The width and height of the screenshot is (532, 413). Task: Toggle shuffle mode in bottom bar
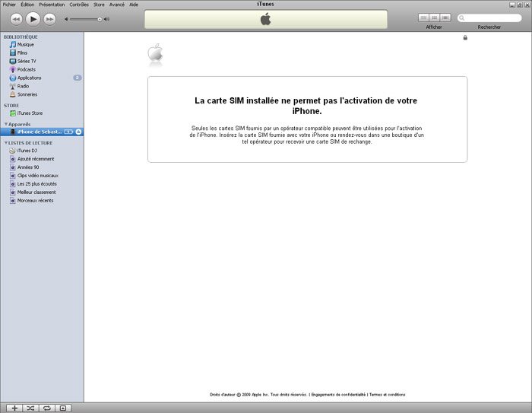coord(30,408)
